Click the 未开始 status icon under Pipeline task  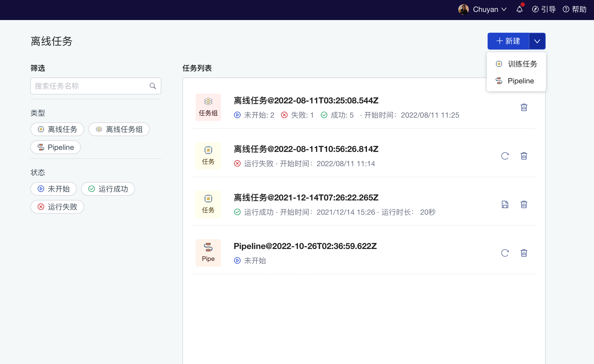[x=237, y=261]
